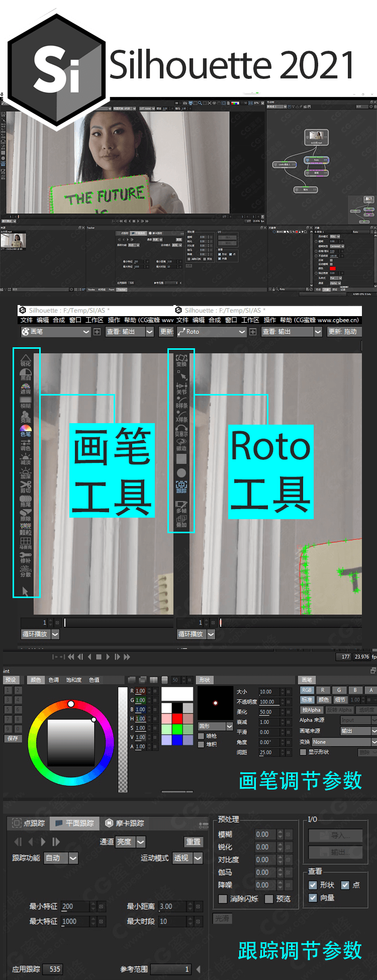Select the 修补 repair tool
The image size is (377, 980).
[x=26, y=557]
